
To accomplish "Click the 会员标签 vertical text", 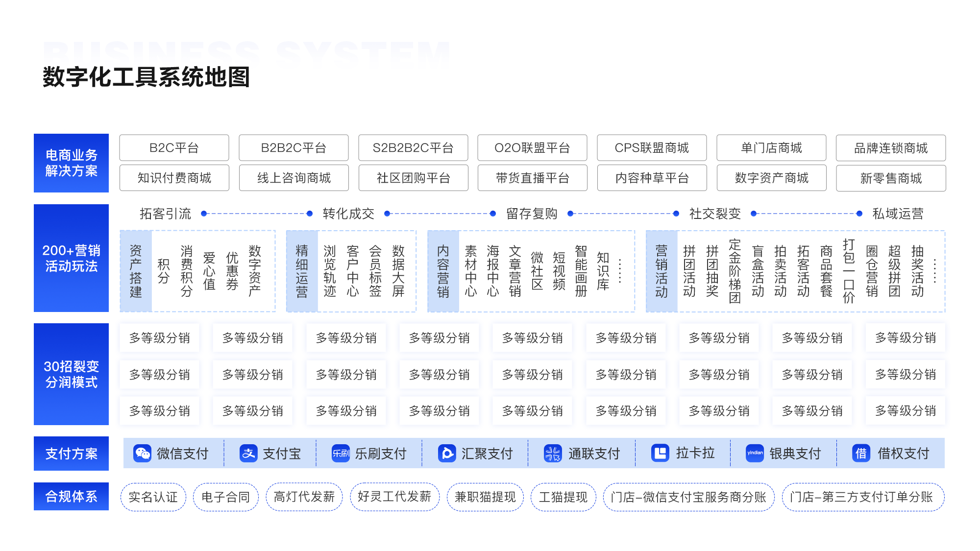I will (x=375, y=271).
